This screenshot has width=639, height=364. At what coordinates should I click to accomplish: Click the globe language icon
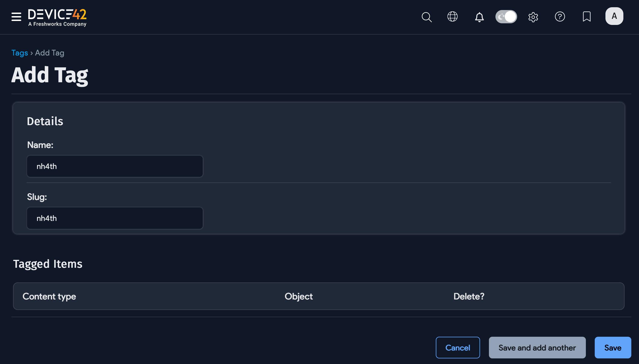point(453,17)
